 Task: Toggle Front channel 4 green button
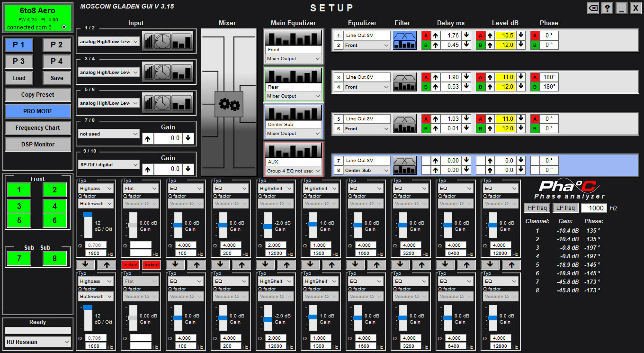coord(54,206)
